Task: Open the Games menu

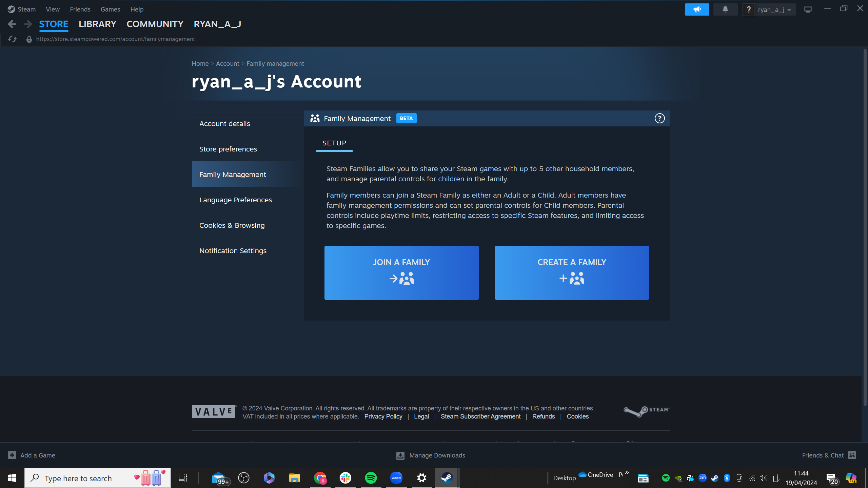Action: (110, 9)
